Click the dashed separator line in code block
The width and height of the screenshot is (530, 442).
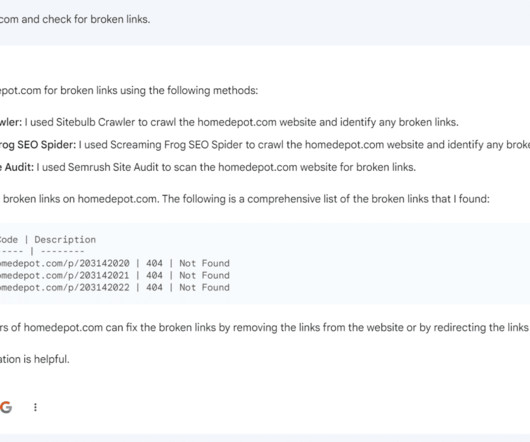(x=42, y=251)
